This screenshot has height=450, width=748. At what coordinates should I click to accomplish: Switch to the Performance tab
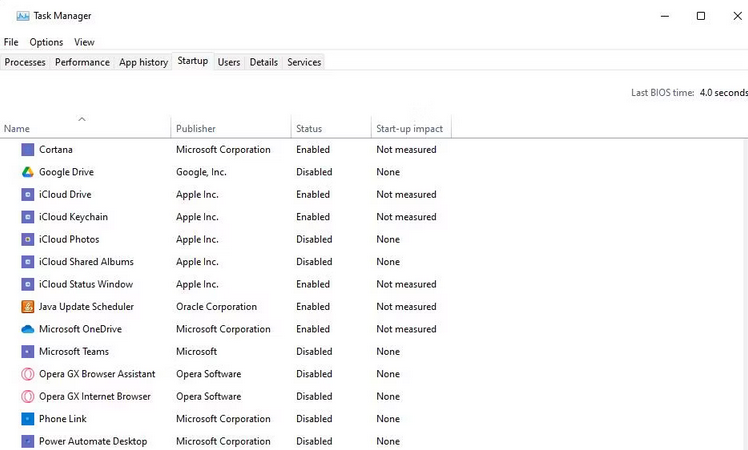coord(82,62)
